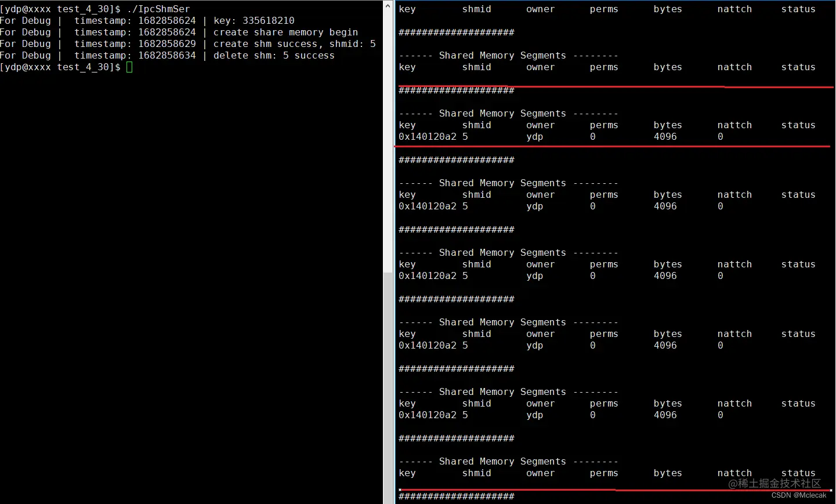836x504 pixels.
Task: Click the 'create share memory begin' message
Action: [285, 32]
